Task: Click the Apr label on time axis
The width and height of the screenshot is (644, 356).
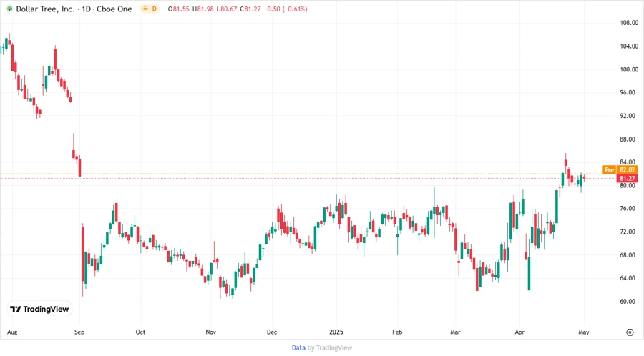Action: click(519, 332)
